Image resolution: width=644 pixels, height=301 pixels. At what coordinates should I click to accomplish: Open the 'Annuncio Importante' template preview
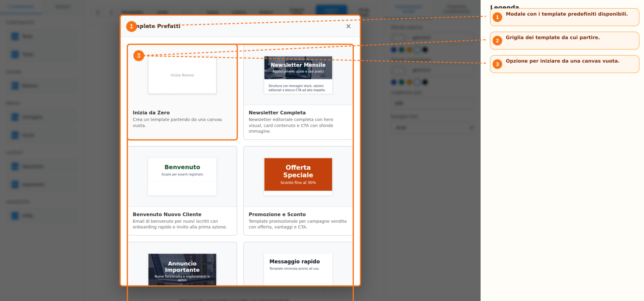182,270
